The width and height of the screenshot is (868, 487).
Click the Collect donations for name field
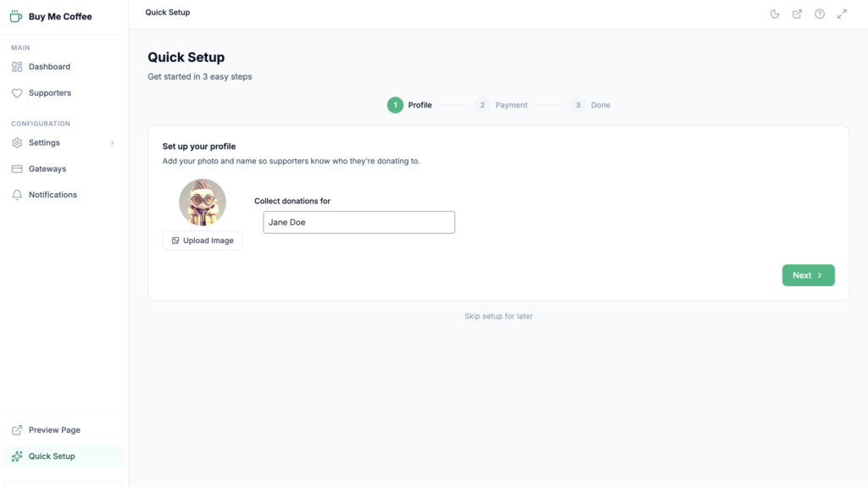(359, 223)
